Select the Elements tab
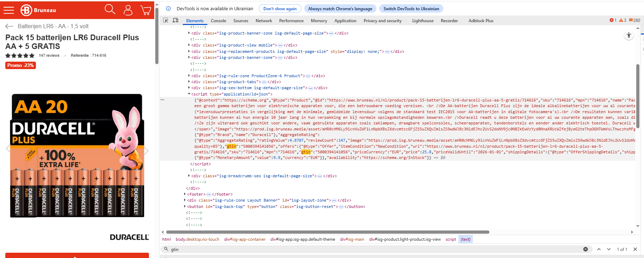The width and height of the screenshot is (644, 258). point(195,20)
